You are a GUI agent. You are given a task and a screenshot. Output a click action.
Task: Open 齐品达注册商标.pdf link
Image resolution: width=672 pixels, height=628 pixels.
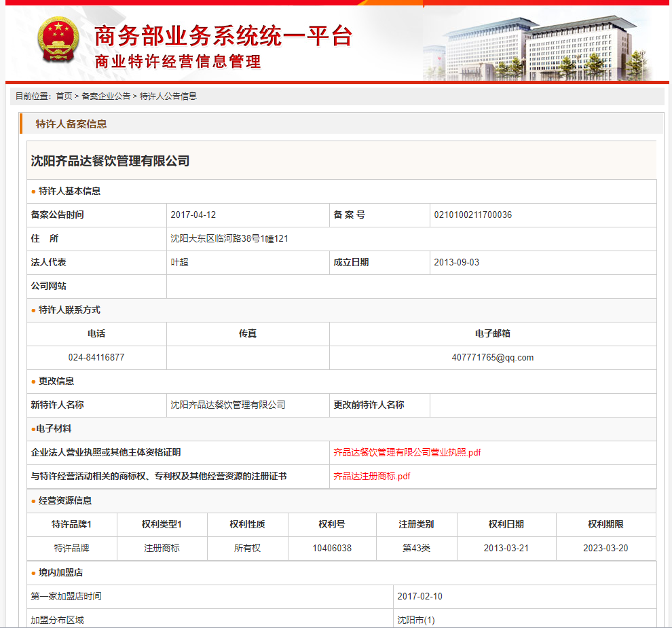[x=371, y=476]
